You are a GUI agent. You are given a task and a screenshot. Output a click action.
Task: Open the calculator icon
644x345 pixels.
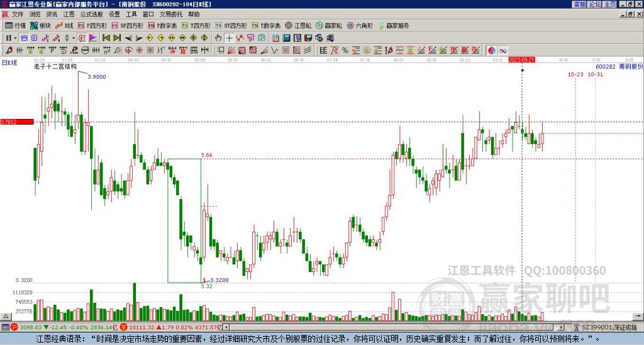click(x=286, y=38)
